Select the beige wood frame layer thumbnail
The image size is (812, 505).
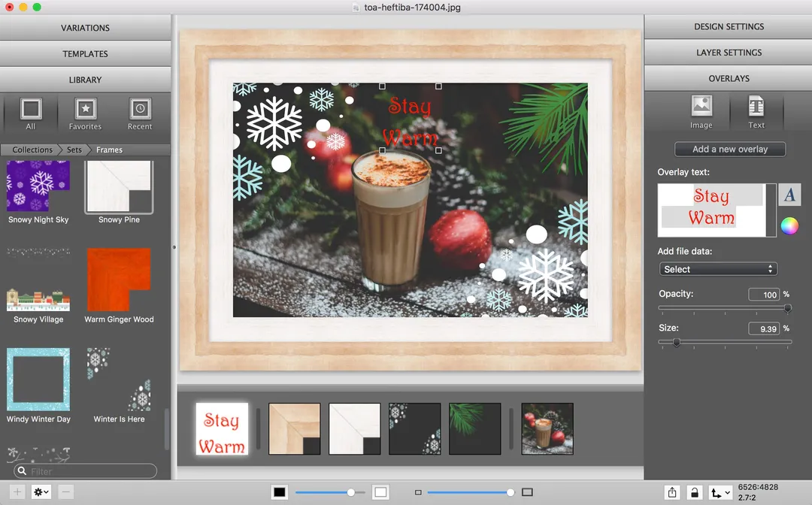point(295,429)
